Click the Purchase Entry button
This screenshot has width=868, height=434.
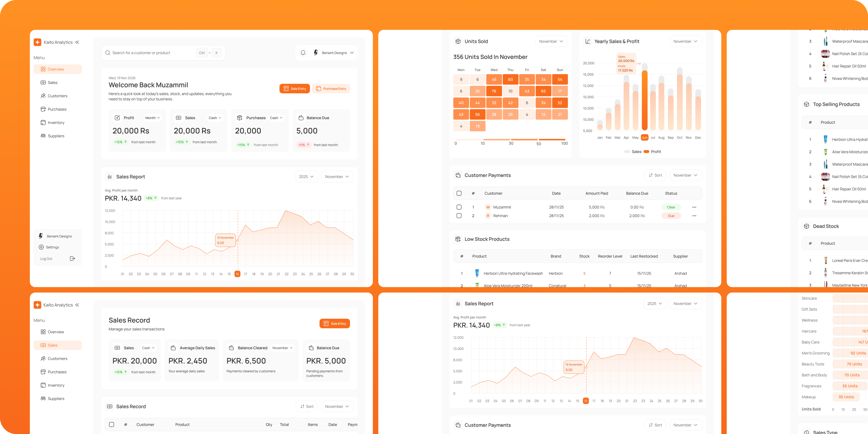pyautogui.click(x=331, y=89)
